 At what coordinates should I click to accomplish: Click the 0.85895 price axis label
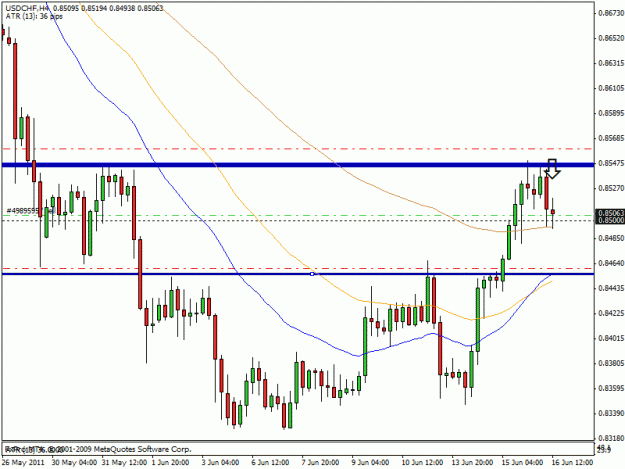(x=611, y=113)
